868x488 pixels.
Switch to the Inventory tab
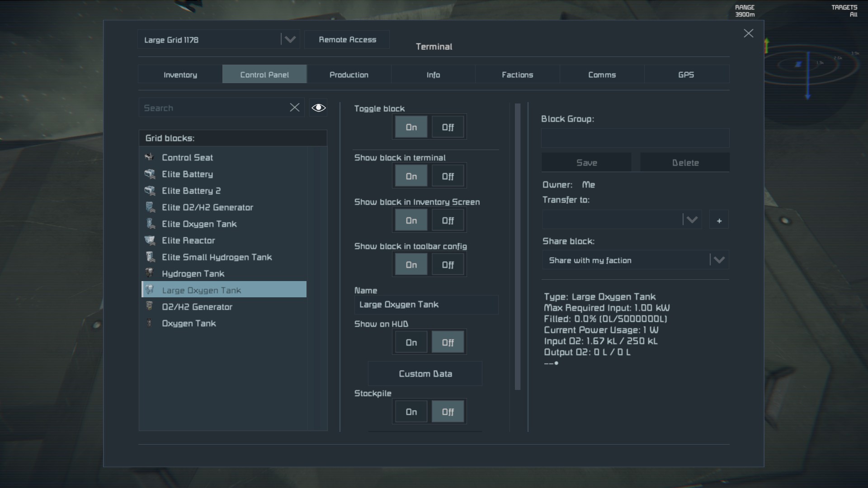[x=179, y=74]
